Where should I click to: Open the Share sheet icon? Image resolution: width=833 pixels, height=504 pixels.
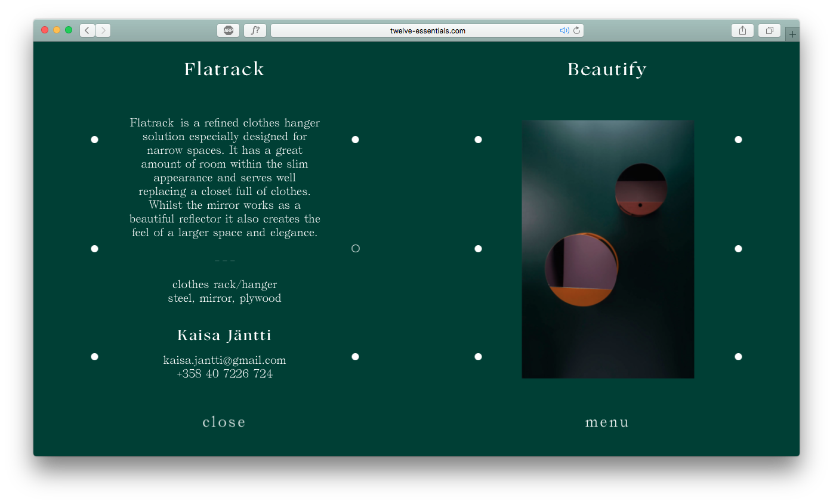pyautogui.click(x=742, y=30)
